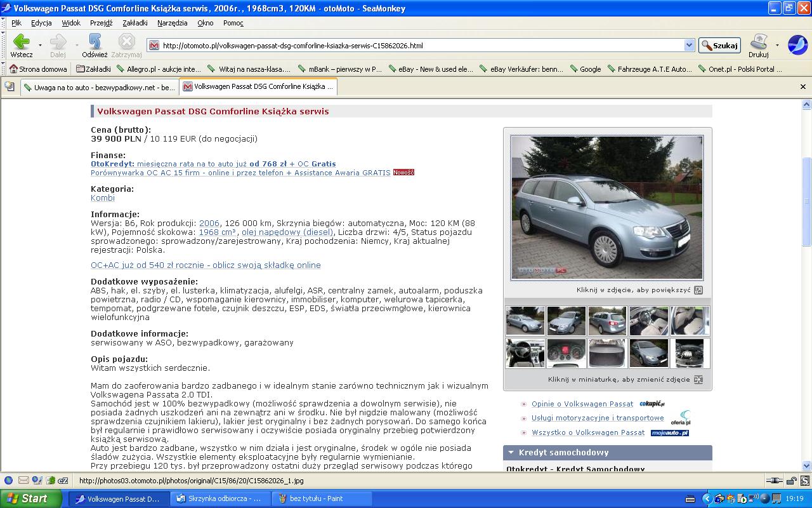Click the system tray volume icon
Viewport: 812px width, 508px height.
pyautogui.click(x=754, y=498)
